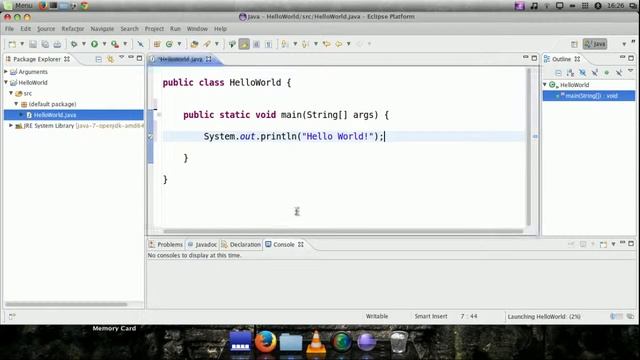Open the Navigate menu

(x=102, y=29)
